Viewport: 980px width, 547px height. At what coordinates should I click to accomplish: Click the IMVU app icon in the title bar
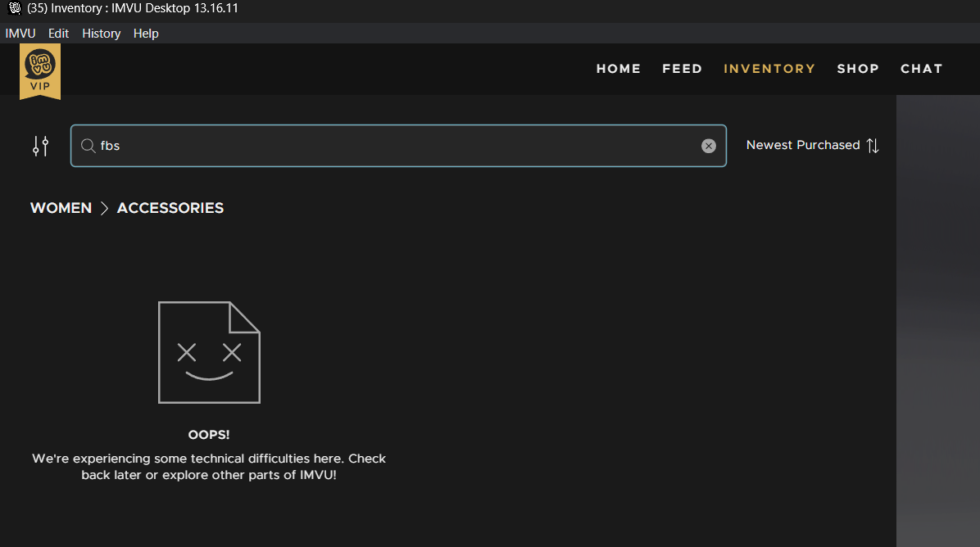tap(15, 8)
